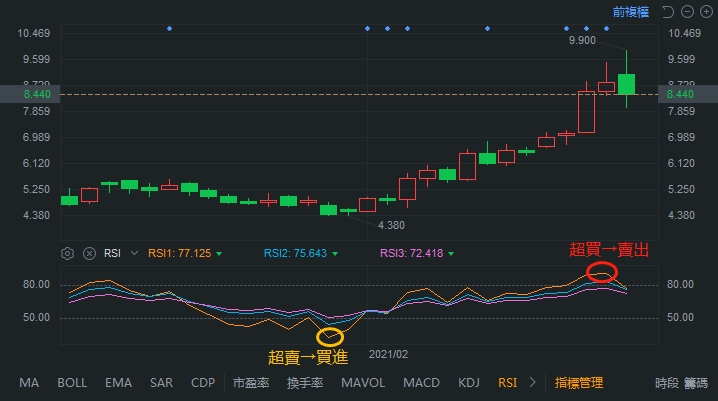Click the latest large green candlestick
Viewport: 718px width, 401px height.
click(626, 84)
